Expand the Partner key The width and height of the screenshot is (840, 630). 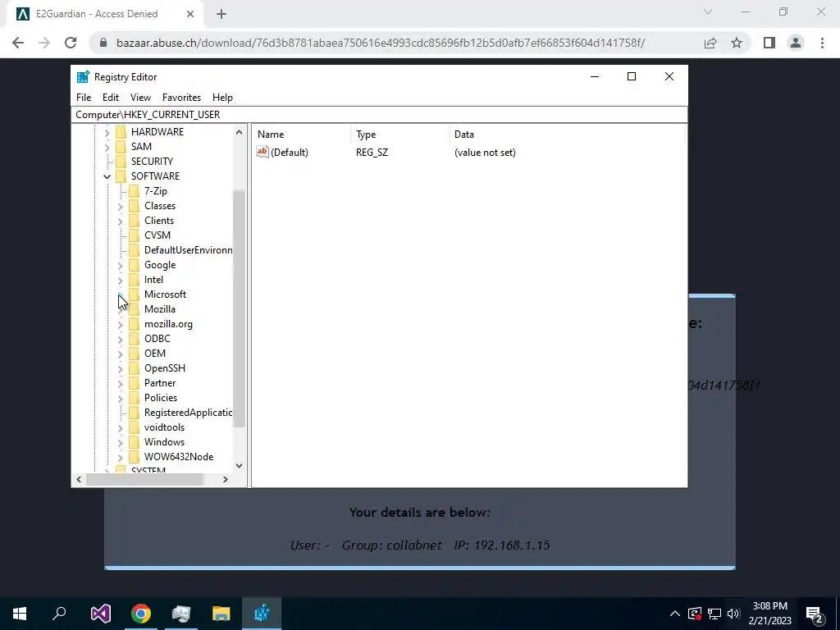(120, 383)
